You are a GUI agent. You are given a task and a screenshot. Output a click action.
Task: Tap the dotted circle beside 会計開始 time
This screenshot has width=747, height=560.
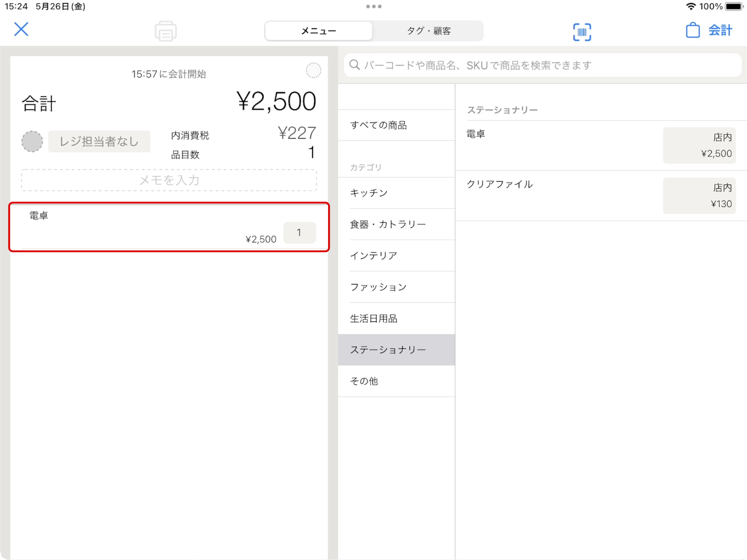(313, 70)
